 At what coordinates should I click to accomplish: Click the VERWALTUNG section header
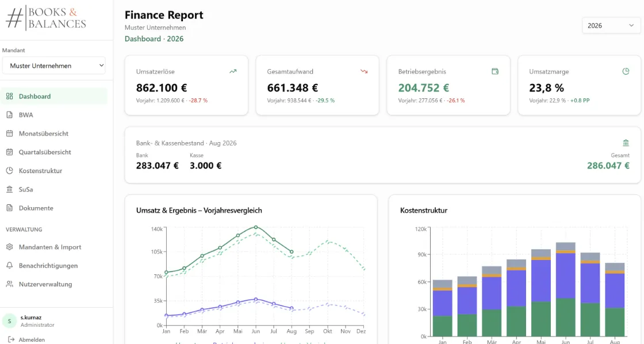(24, 230)
